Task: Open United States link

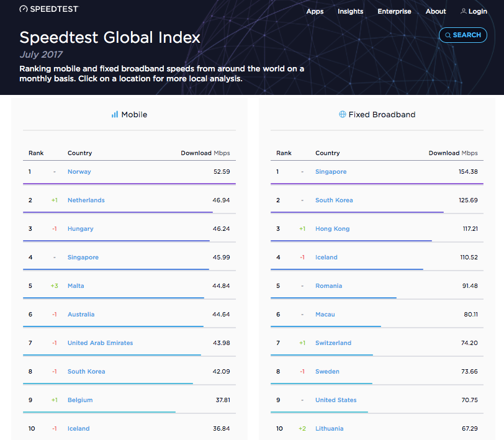Action: click(336, 400)
